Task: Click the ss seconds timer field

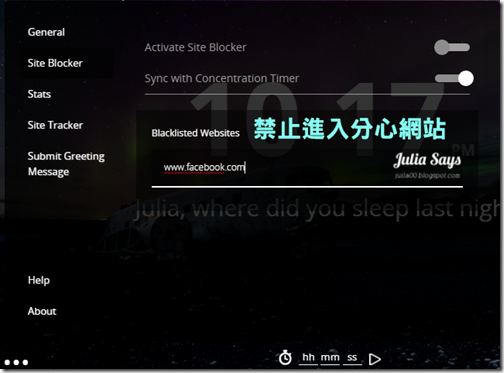Action: tap(352, 358)
